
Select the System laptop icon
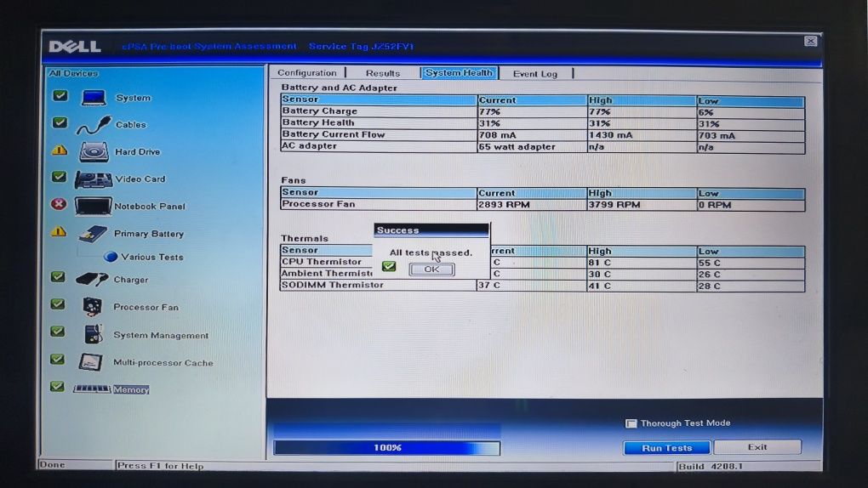coord(94,98)
